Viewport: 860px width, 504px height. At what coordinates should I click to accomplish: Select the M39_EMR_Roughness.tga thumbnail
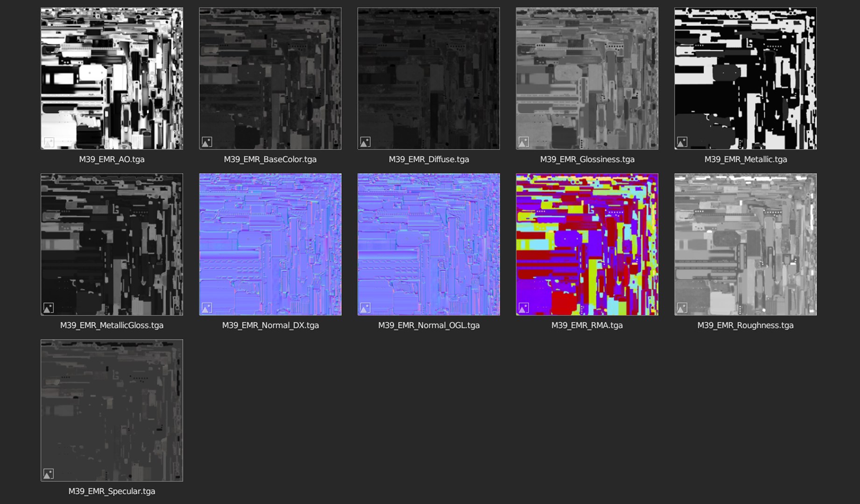(746, 245)
